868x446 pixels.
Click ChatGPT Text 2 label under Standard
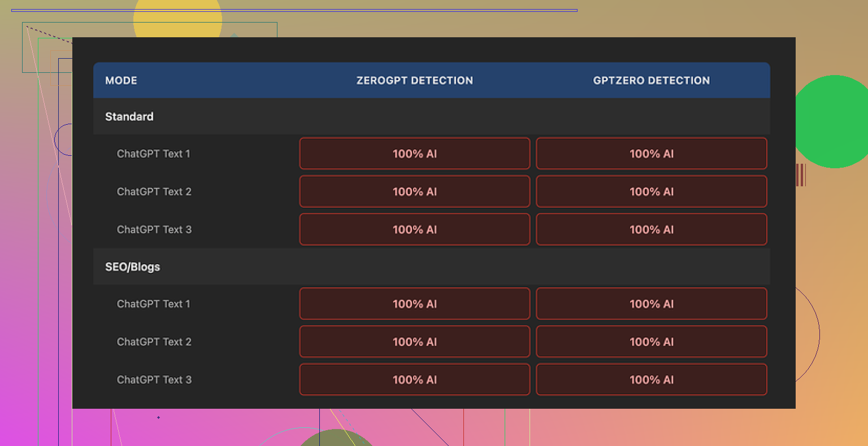(154, 192)
